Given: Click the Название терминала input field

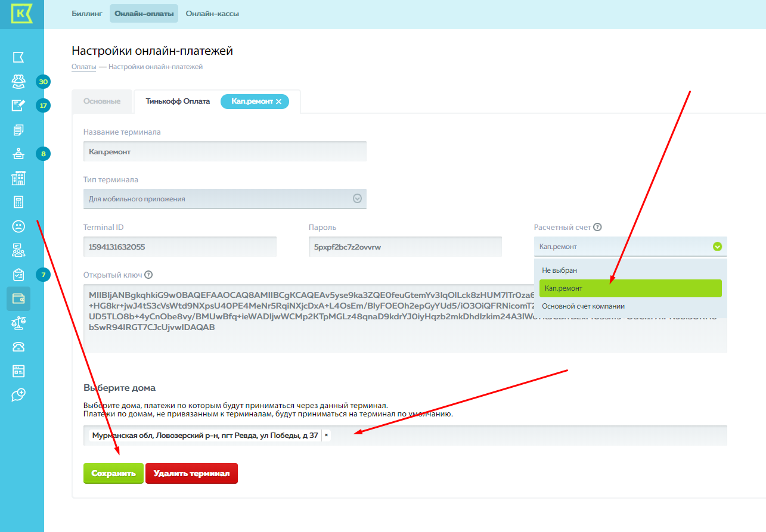Looking at the screenshot, I should [x=225, y=151].
